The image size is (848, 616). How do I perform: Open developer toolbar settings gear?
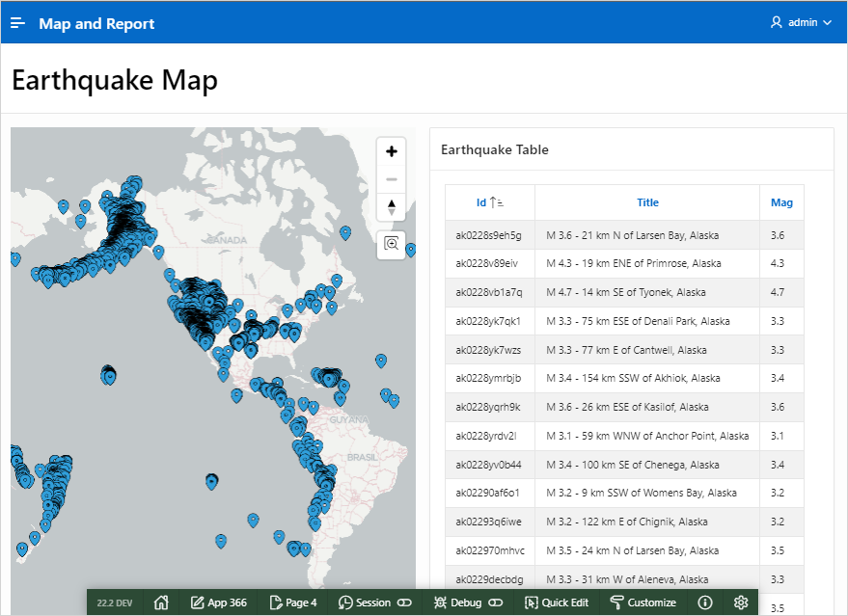(x=741, y=603)
